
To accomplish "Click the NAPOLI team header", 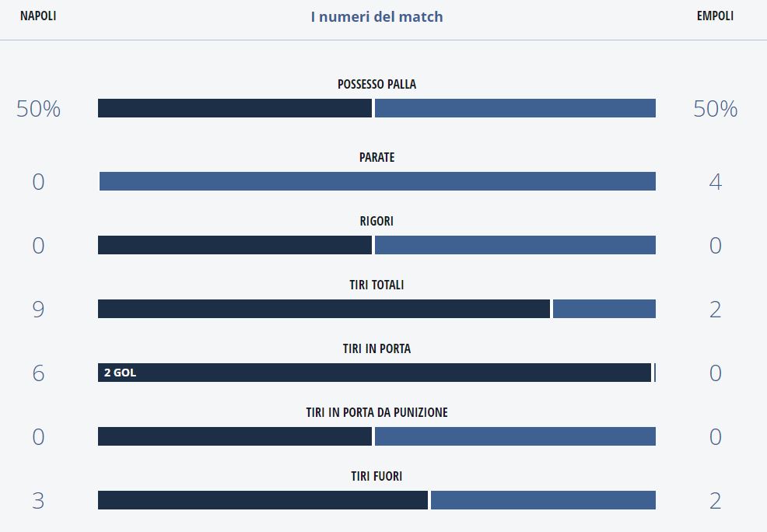I will point(38,16).
